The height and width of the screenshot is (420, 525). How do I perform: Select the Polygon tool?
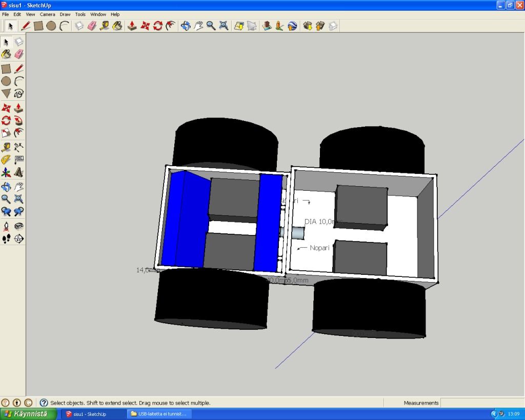6,93
